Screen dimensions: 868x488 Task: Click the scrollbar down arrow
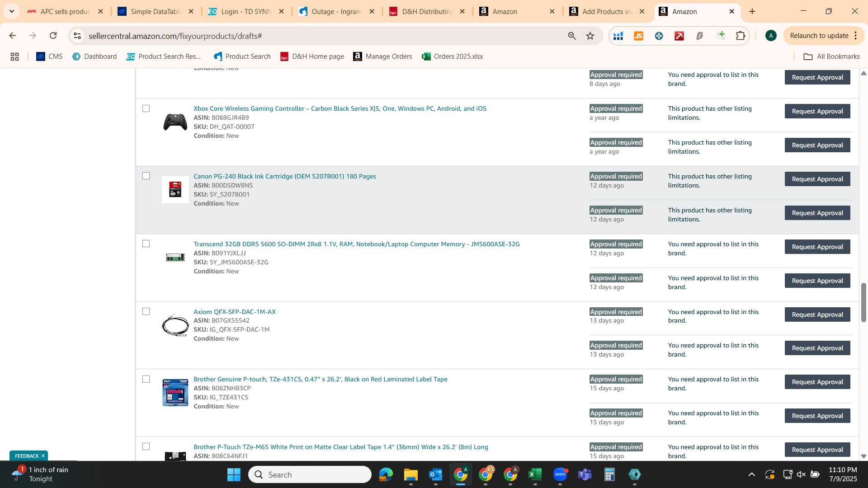coord(863,456)
